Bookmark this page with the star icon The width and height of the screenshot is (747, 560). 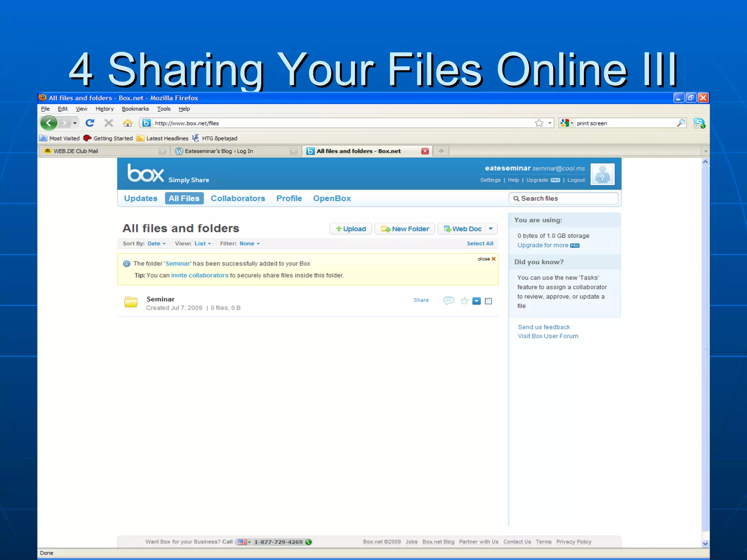click(539, 123)
